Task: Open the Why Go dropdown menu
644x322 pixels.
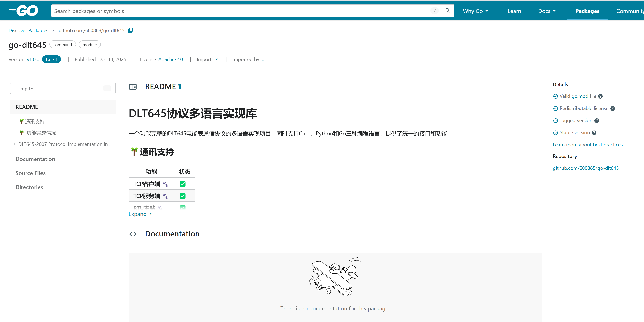Action: [x=475, y=11]
